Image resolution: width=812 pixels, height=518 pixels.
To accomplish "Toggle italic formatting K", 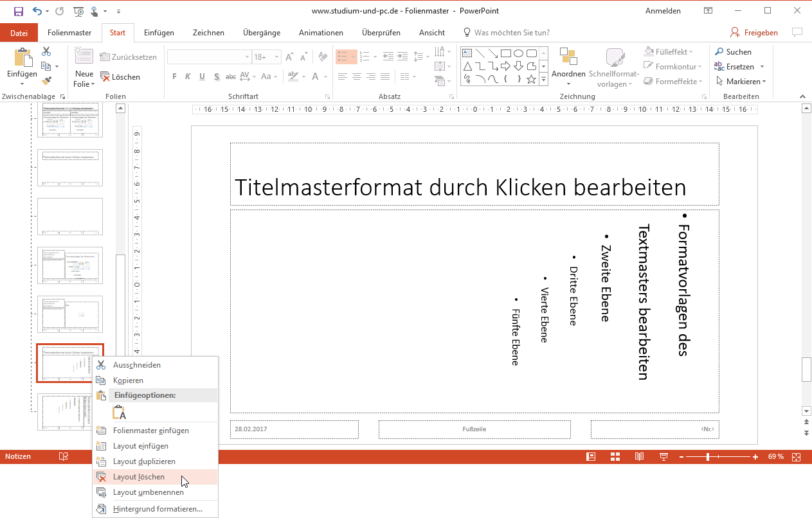I will pyautogui.click(x=188, y=76).
